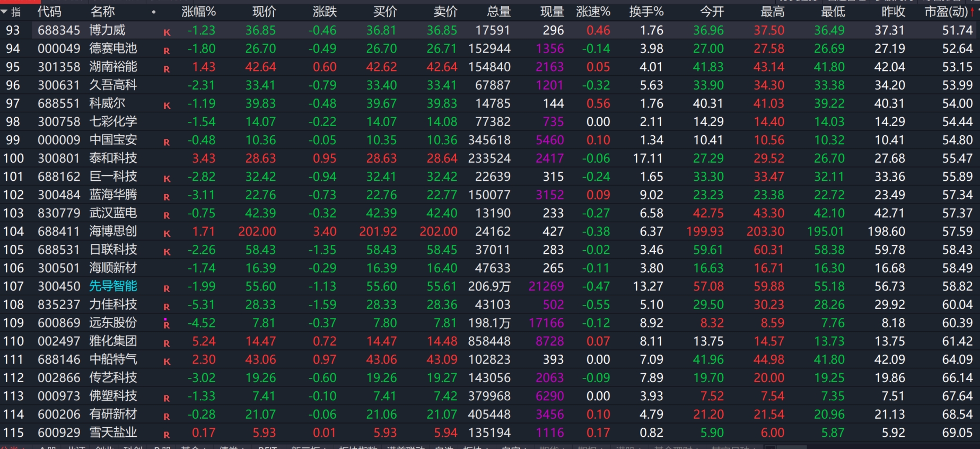Click the R marker on the 德赛电池 row
Screen dimensions: 980x449
(167, 51)
